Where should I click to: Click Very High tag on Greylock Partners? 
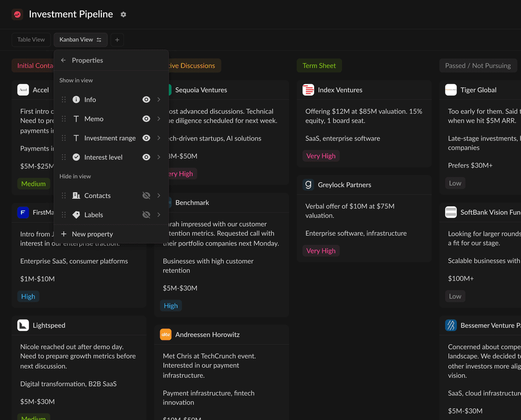click(321, 251)
